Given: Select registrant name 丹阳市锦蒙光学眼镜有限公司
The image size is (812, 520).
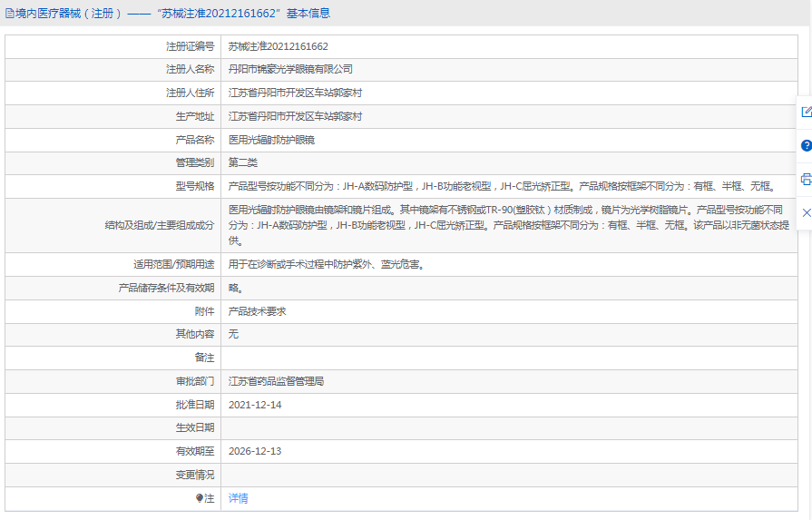Looking at the screenshot, I should tap(290, 69).
